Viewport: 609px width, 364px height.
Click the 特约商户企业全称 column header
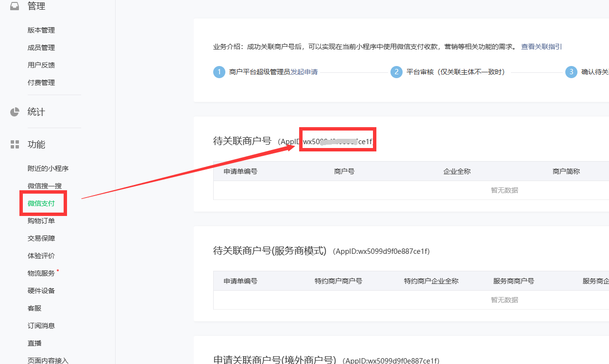point(431,281)
